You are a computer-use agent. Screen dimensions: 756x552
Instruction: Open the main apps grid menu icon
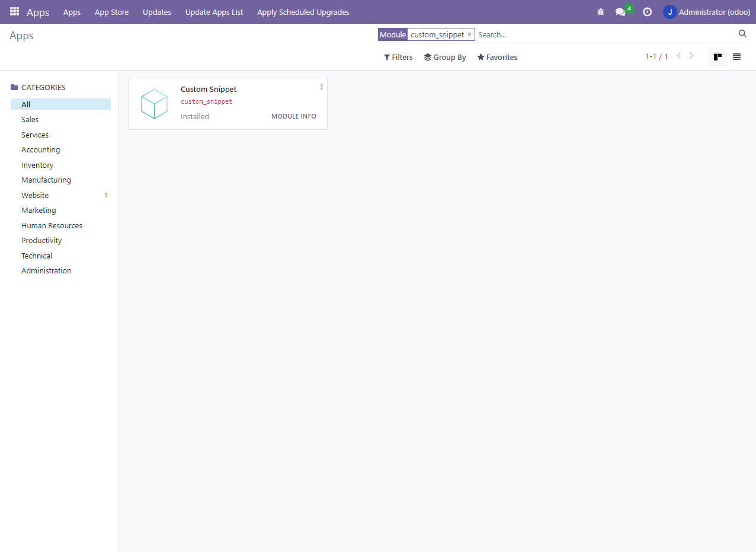[14, 12]
